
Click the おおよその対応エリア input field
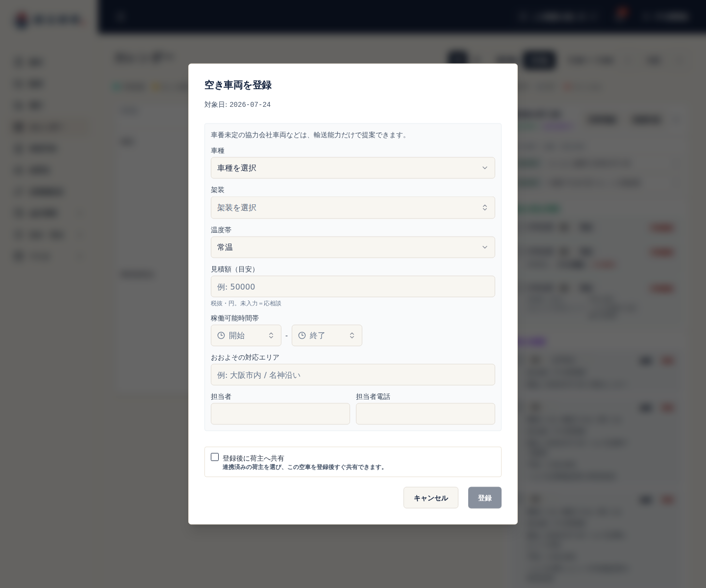click(x=353, y=374)
